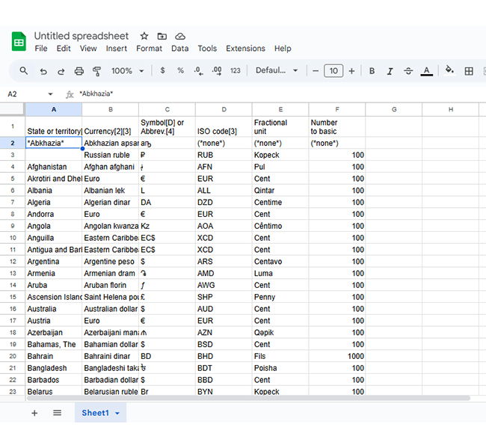Screen dimensions: 486x448
Task: Click the Search menus magnifier icon
Action: tap(24, 71)
